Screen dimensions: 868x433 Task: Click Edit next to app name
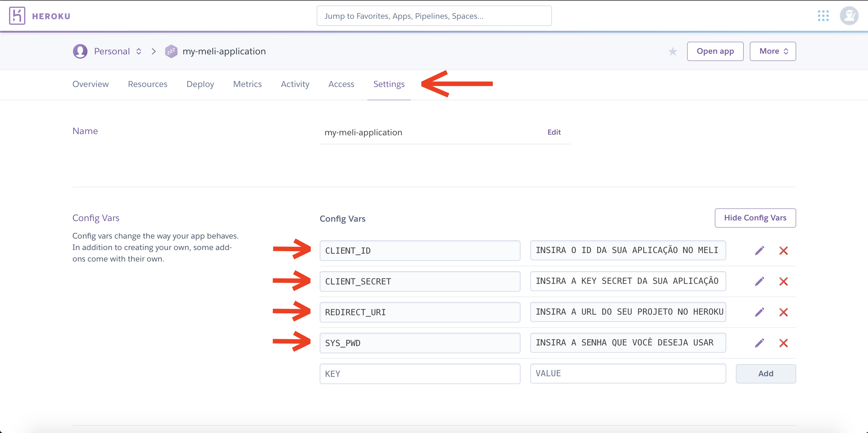[554, 132]
